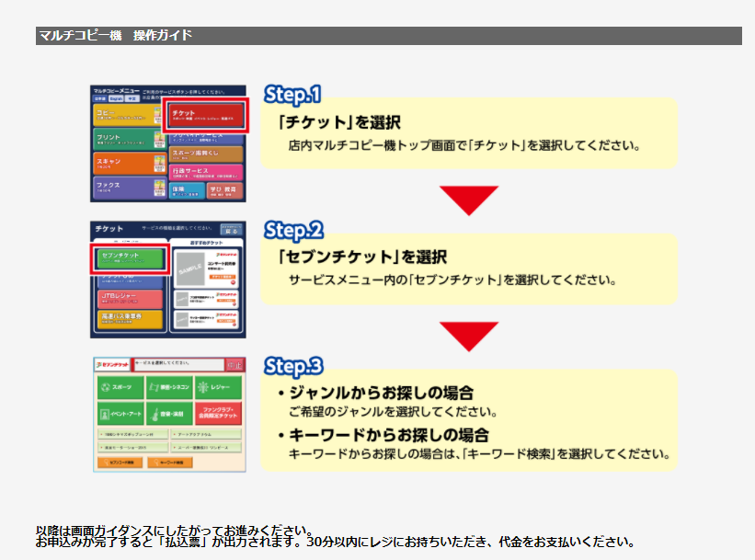Viewport: 755px width, 560px height.
Task: Click the JTBレジャー button
Action: point(129,300)
